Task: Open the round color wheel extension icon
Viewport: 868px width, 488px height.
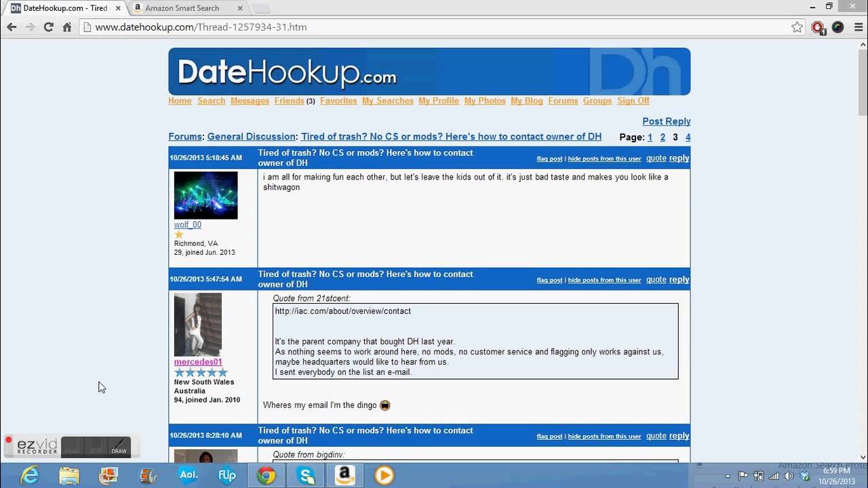Action: 837,27
